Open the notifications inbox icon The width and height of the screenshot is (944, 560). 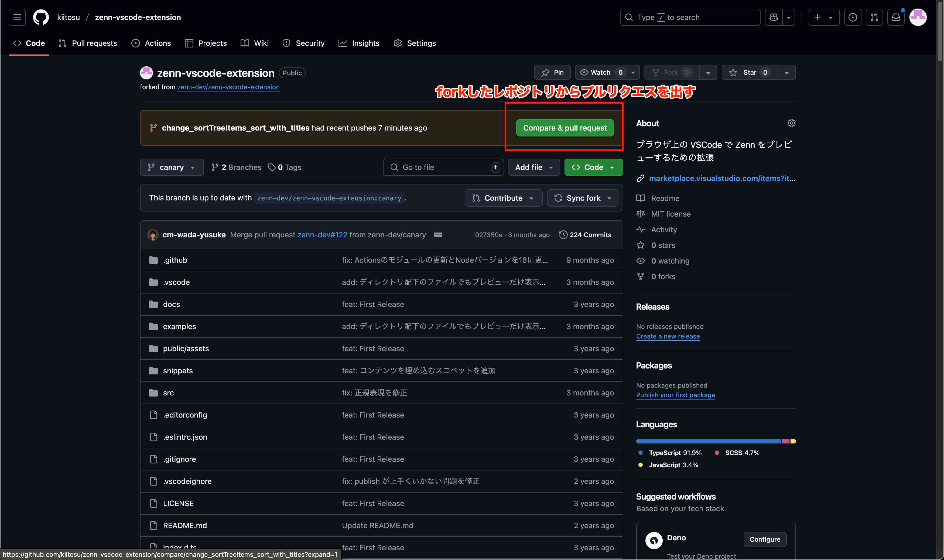896,17
